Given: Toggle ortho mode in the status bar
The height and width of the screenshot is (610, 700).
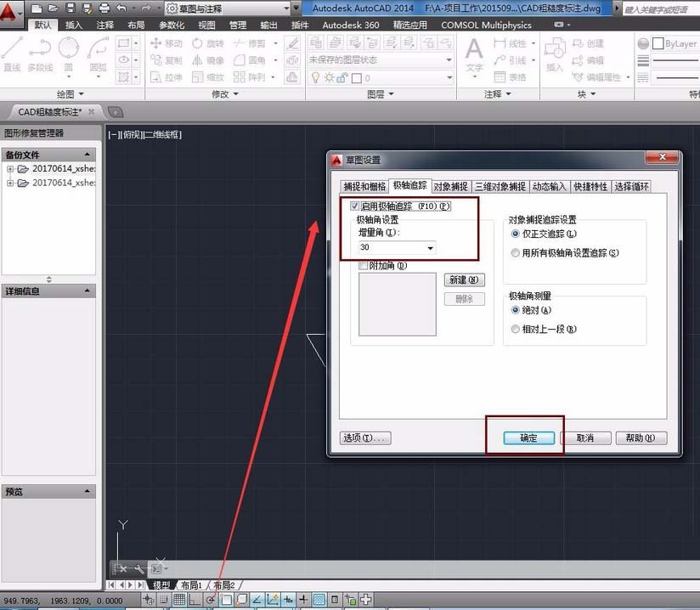Looking at the screenshot, I should tap(195, 599).
